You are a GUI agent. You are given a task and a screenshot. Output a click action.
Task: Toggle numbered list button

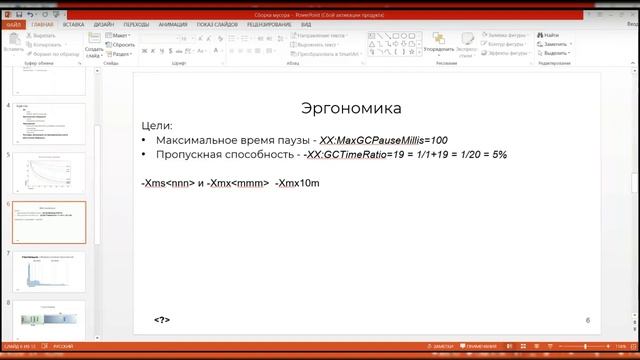(x=244, y=39)
